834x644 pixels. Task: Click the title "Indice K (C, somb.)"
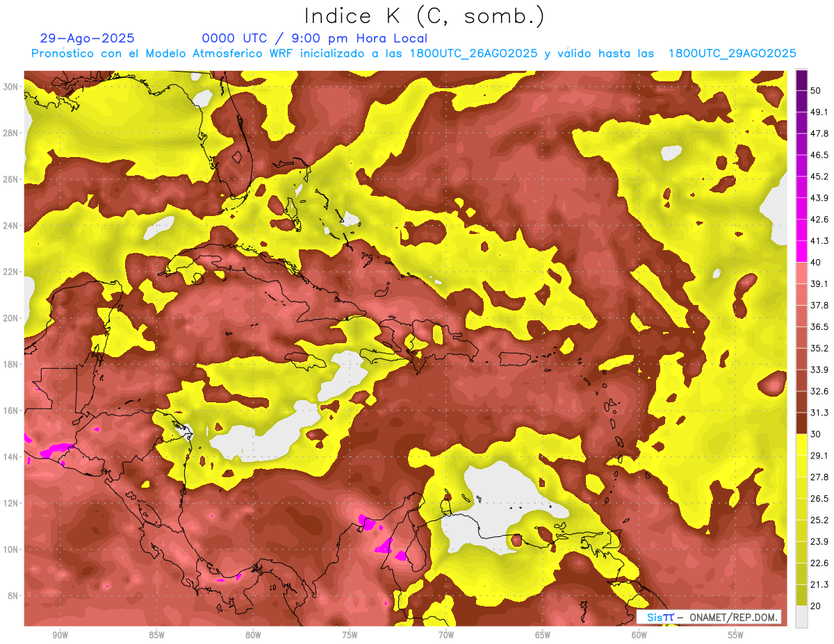click(x=423, y=16)
